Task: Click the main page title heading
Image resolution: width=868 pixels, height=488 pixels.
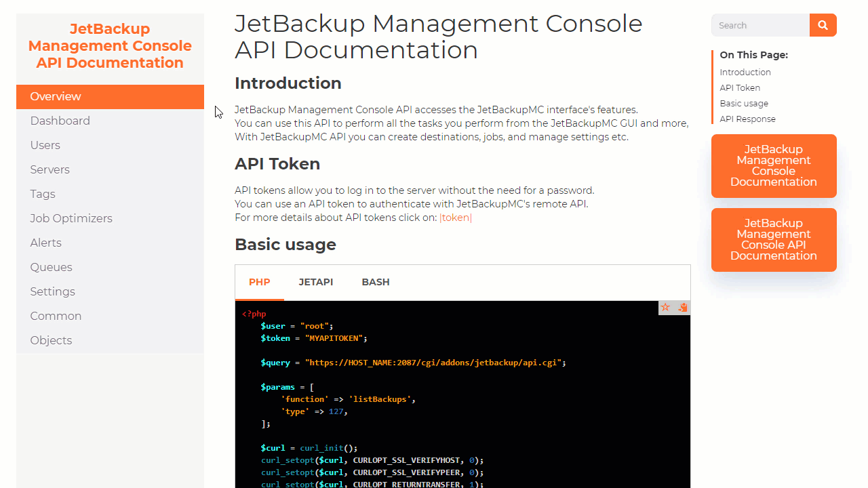Action: pos(439,37)
